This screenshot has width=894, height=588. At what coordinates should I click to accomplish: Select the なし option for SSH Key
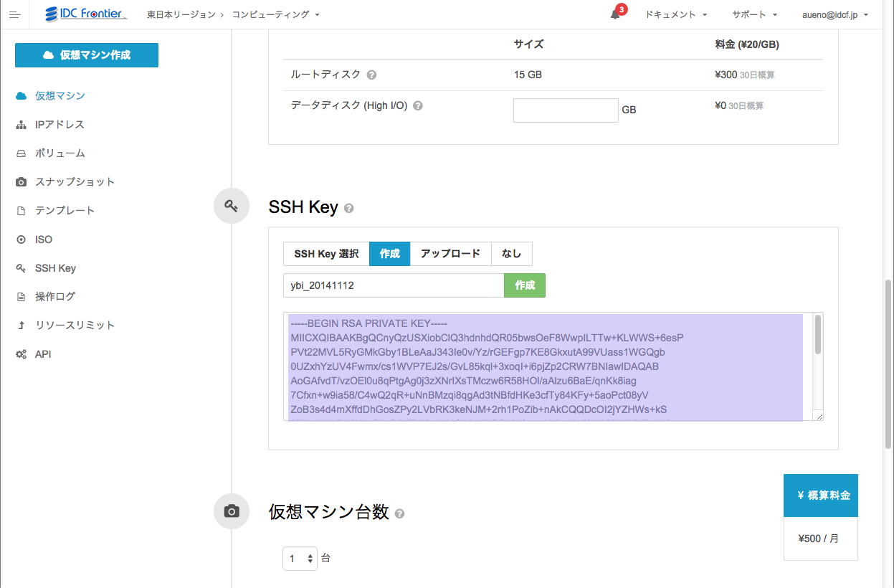pyautogui.click(x=511, y=254)
